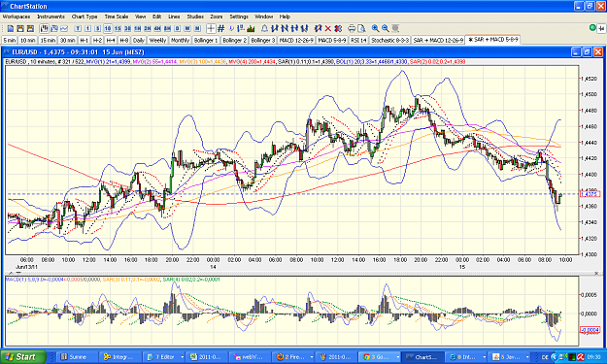Select the 15-minute time scale icon
This screenshot has height=364, width=607.
118,28
